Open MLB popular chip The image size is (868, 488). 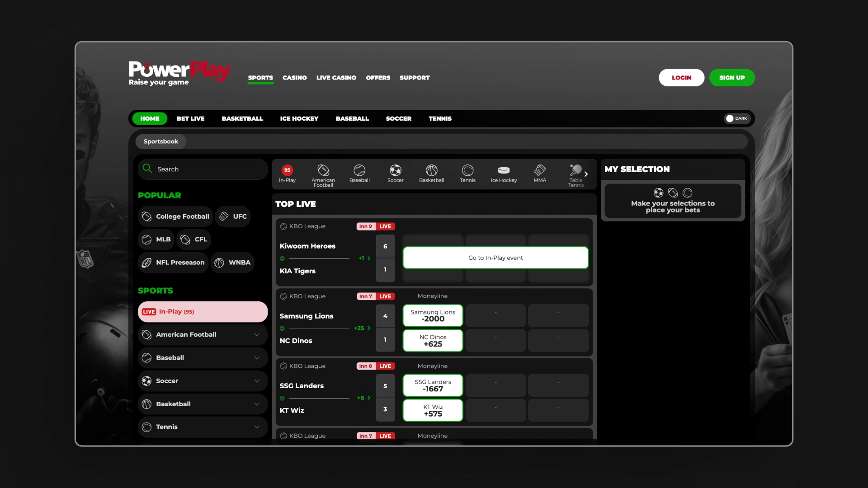tap(156, 239)
